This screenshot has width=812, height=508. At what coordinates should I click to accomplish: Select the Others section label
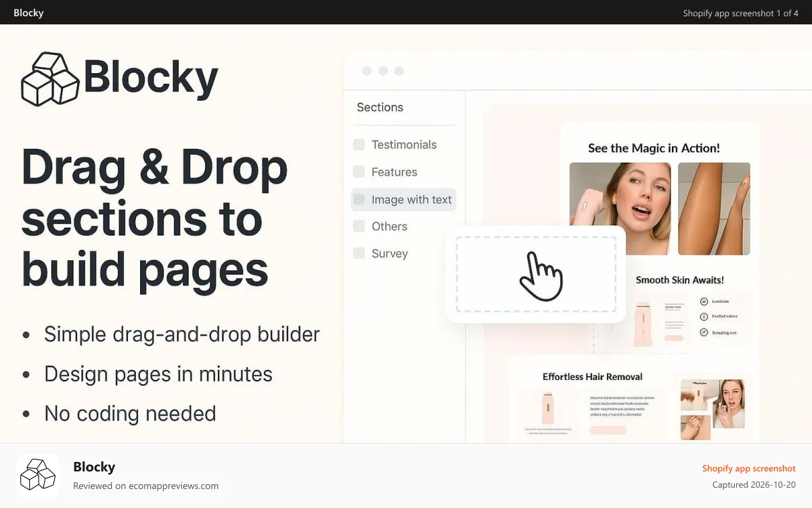pos(390,226)
